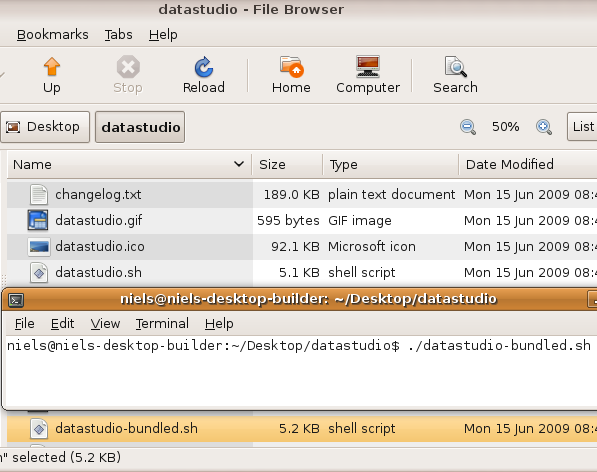This screenshot has width=597, height=472.
Task: Open the Tabs menu in File Browser
Action: [x=118, y=35]
